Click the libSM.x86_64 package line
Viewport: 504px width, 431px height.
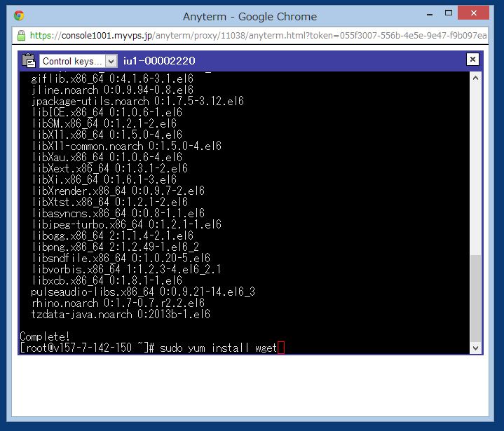(x=104, y=123)
